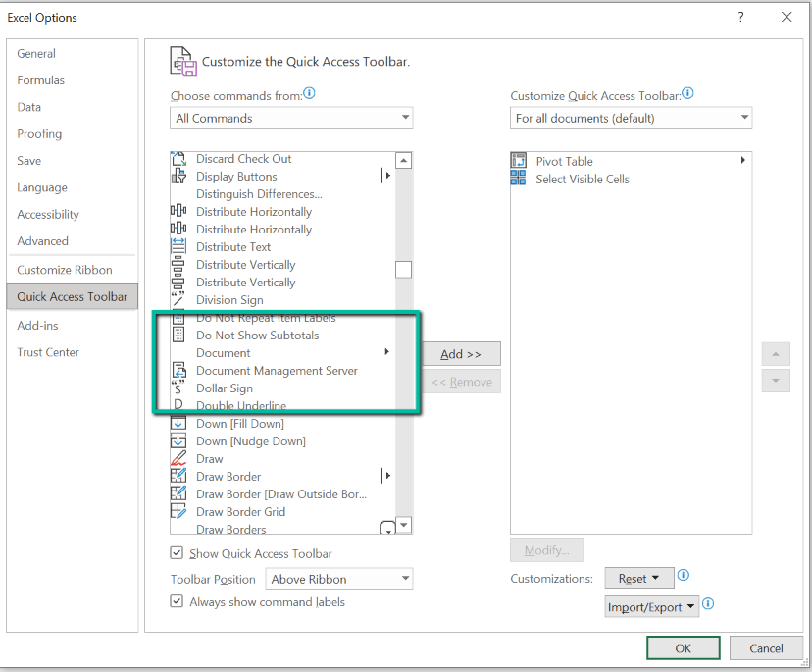Open the Import/Export dropdown button
Image resolution: width=812 pixels, height=672 pixels.
[652, 606]
